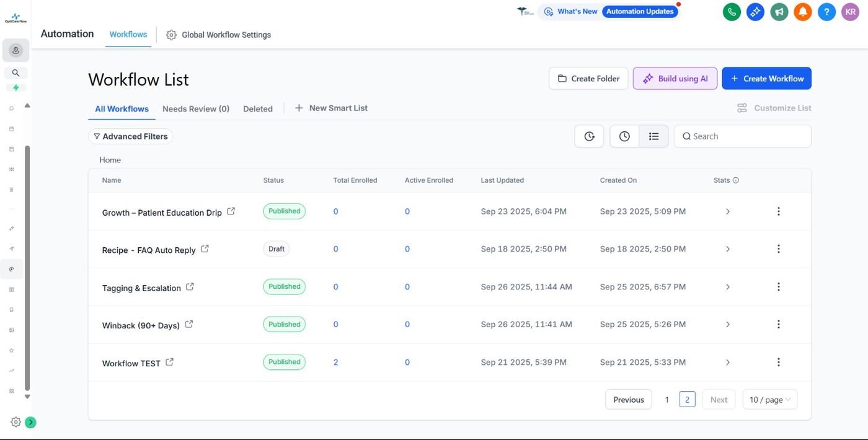Viewport: 868px width, 440px height.
Task: Open the Reporting trend line sidebar icon
Action: [x=11, y=371]
